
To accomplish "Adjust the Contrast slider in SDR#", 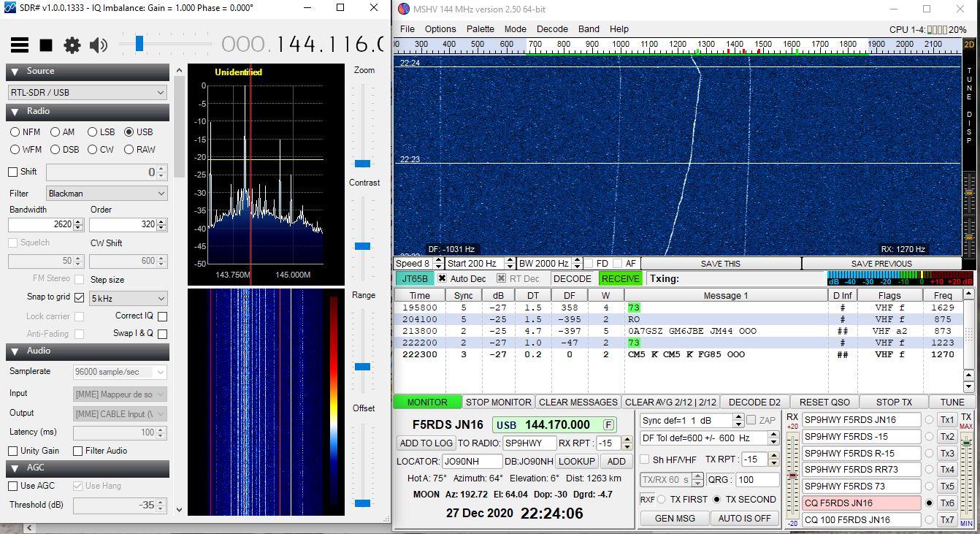I will click(362, 246).
